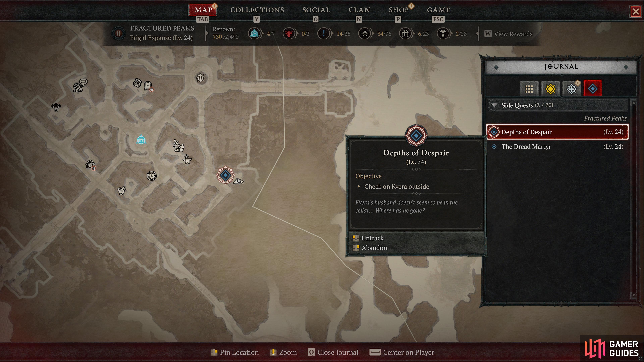Image resolution: width=644 pixels, height=362 pixels.
Task: Select The Dread Martyr quest entry
Action: (557, 147)
